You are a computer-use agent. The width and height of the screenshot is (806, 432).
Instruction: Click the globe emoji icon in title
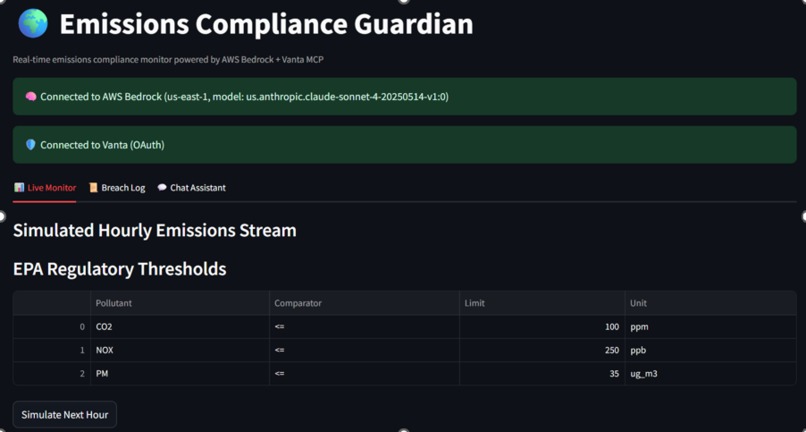[x=32, y=23]
